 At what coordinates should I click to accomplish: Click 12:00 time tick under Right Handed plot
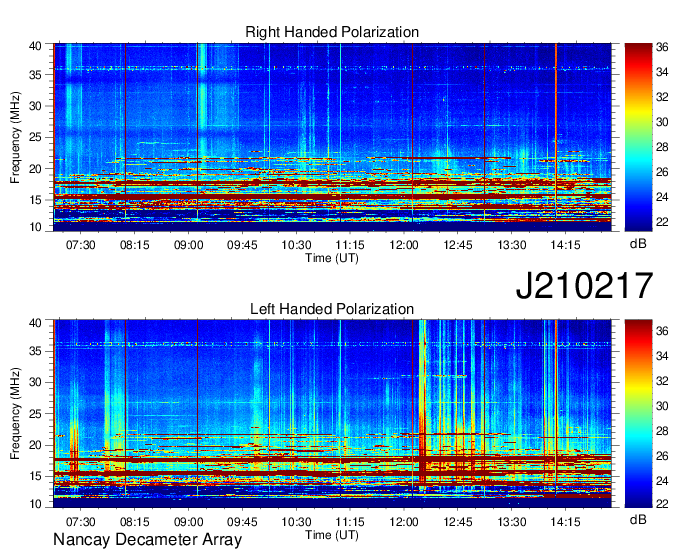click(x=404, y=245)
